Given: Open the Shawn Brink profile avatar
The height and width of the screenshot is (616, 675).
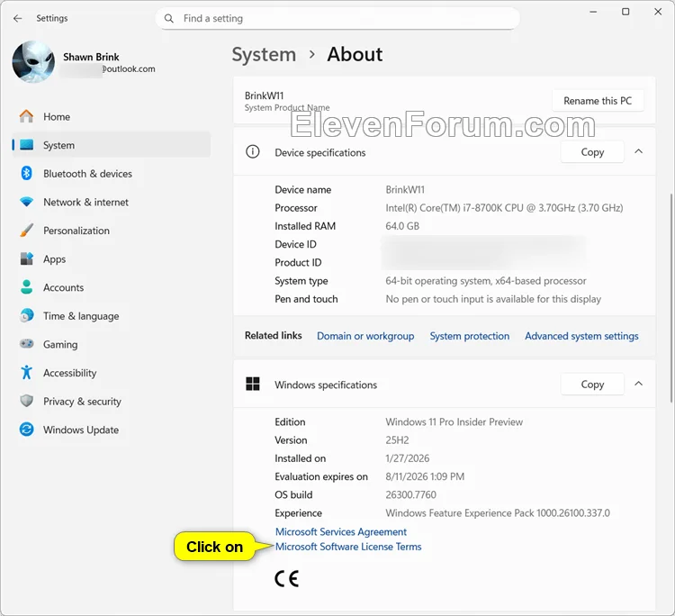Looking at the screenshot, I should [x=33, y=62].
